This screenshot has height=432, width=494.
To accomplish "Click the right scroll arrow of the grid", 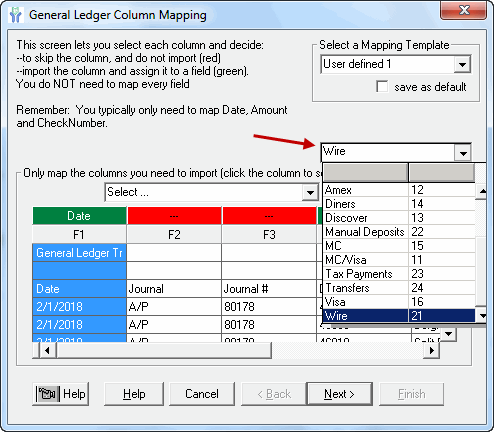I will (432, 350).
